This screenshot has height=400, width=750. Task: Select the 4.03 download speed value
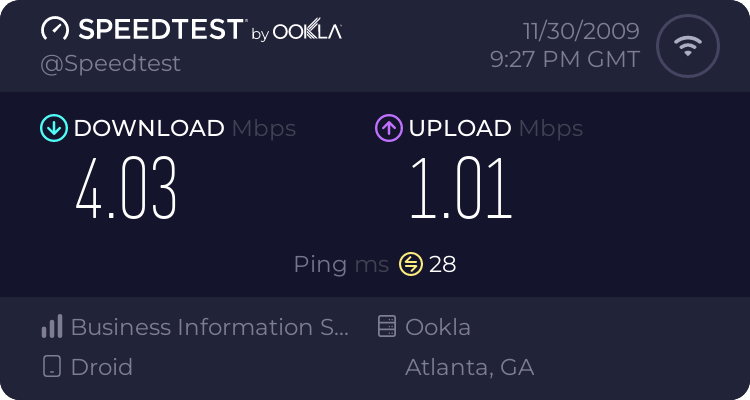point(126,188)
